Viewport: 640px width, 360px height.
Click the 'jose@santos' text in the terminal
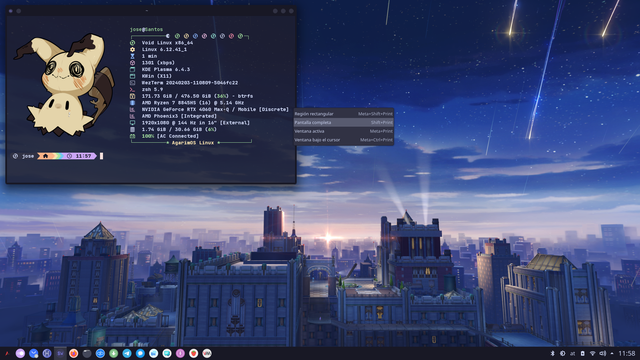coord(146,29)
